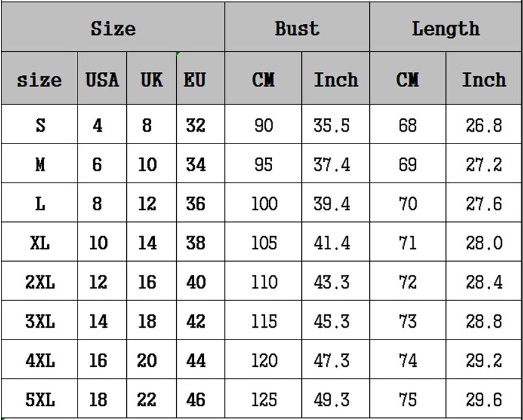Select the length inch value 29.6
523x420 pixels.
coord(483,400)
